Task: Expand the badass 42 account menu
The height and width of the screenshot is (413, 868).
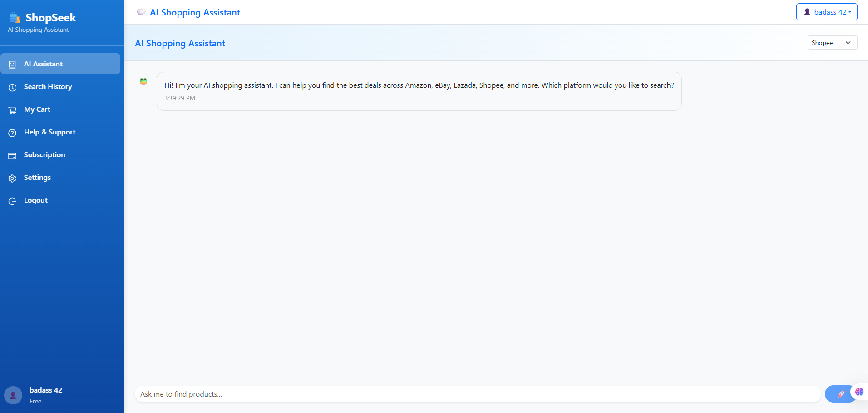Action: (x=826, y=12)
